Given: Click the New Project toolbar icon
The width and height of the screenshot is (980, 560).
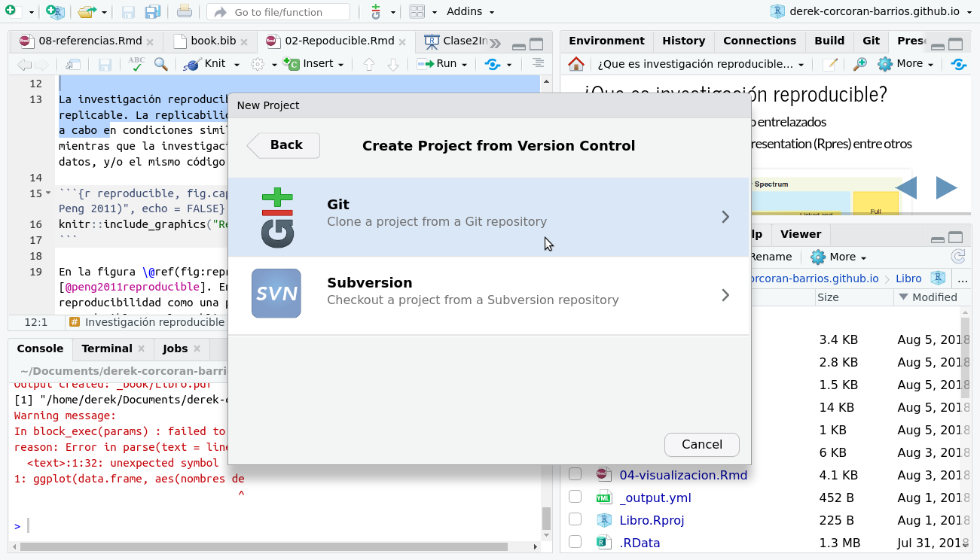Looking at the screenshot, I should click(55, 12).
